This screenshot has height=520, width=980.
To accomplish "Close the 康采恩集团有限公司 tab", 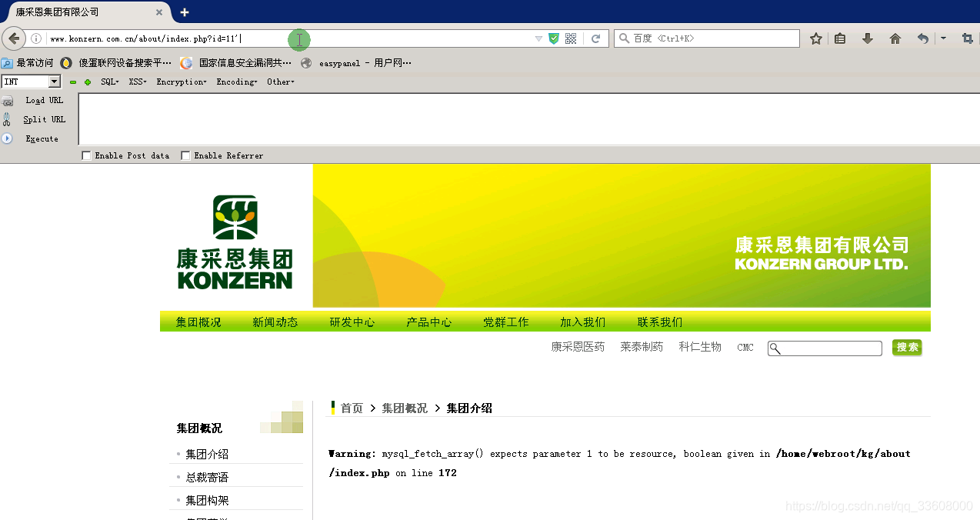I will [x=159, y=12].
